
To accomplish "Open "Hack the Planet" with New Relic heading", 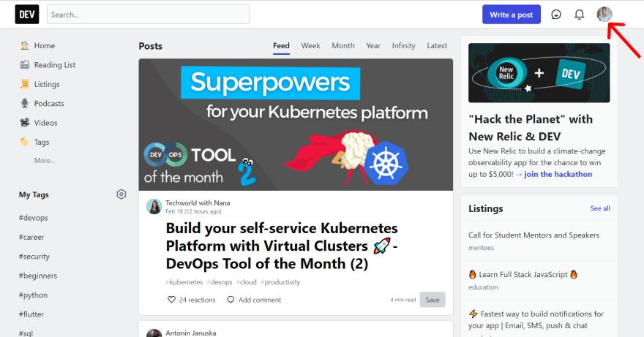I will pos(531,128).
